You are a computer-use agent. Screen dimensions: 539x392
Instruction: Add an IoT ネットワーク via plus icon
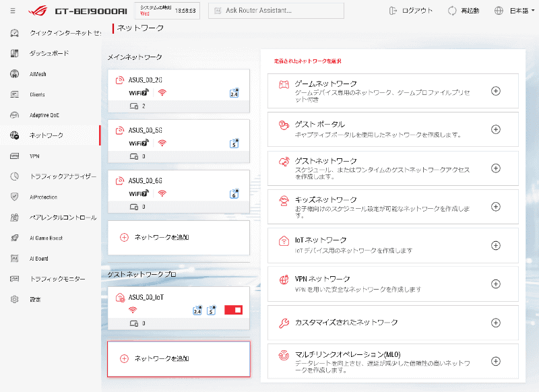[495, 246]
